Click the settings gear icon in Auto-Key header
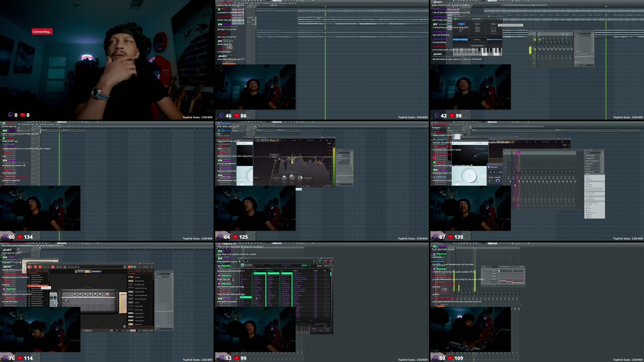The width and height of the screenshot is (644, 362). click(x=498, y=19)
